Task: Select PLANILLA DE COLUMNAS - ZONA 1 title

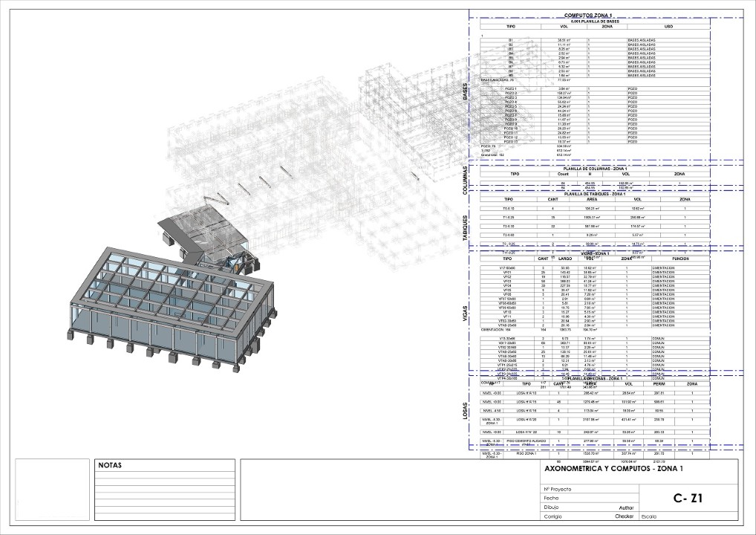Action: point(590,169)
